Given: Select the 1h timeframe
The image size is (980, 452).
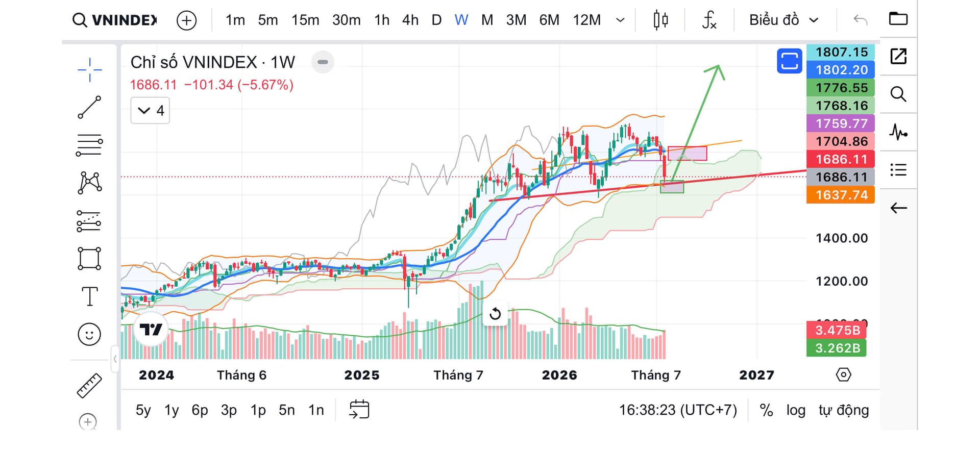Looking at the screenshot, I should (382, 20).
